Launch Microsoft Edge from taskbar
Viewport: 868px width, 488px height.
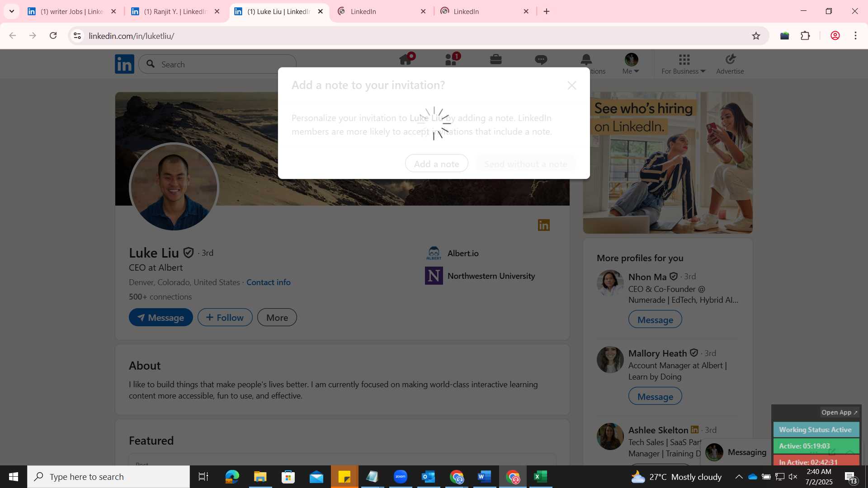[x=232, y=477]
